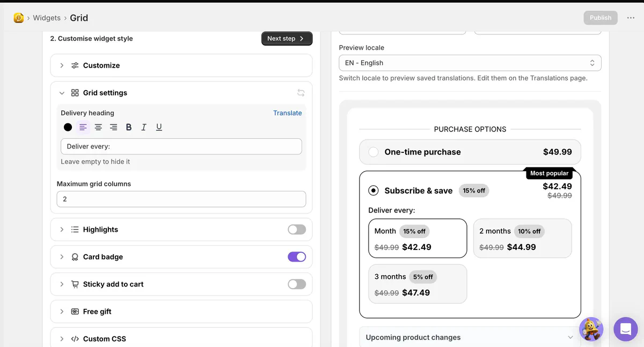This screenshot has height=347, width=644.
Task: Align delivery heading text left
Action: pos(83,127)
